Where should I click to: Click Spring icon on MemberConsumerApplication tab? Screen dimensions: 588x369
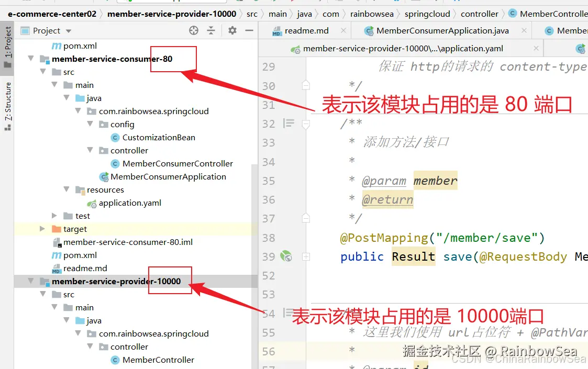(369, 31)
